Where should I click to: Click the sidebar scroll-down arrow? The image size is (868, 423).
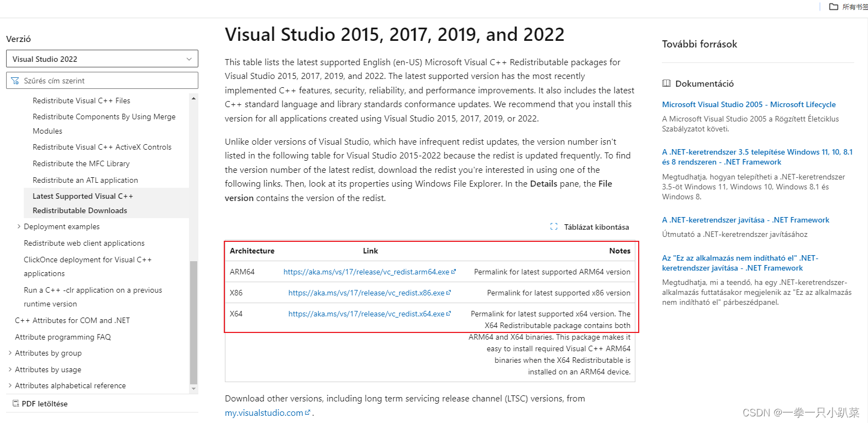click(x=193, y=389)
